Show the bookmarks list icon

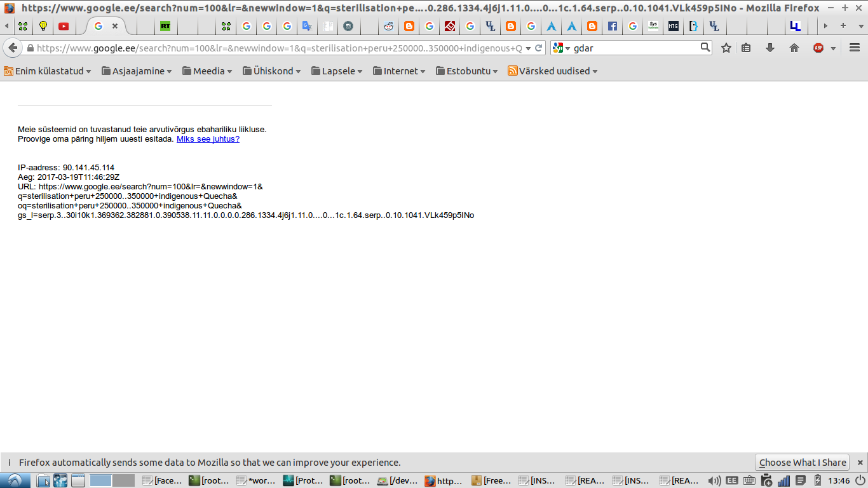(x=746, y=48)
